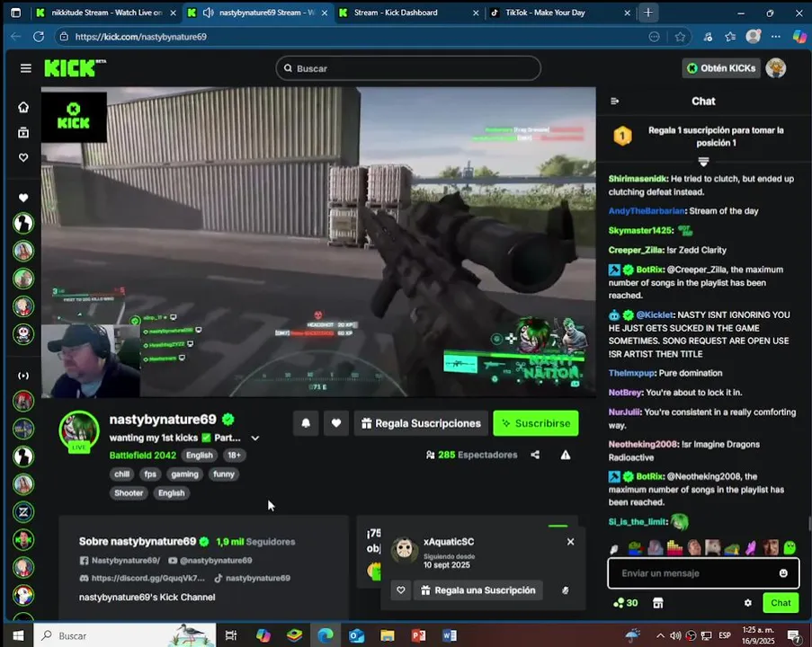The image size is (812, 647).
Task: Expand the pinned gift leaderboard chevron
Action: coord(703,162)
